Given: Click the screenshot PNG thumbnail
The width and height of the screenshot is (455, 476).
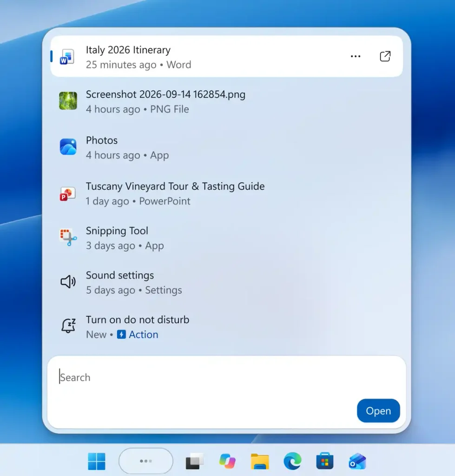Looking at the screenshot, I should (x=68, y=101).
